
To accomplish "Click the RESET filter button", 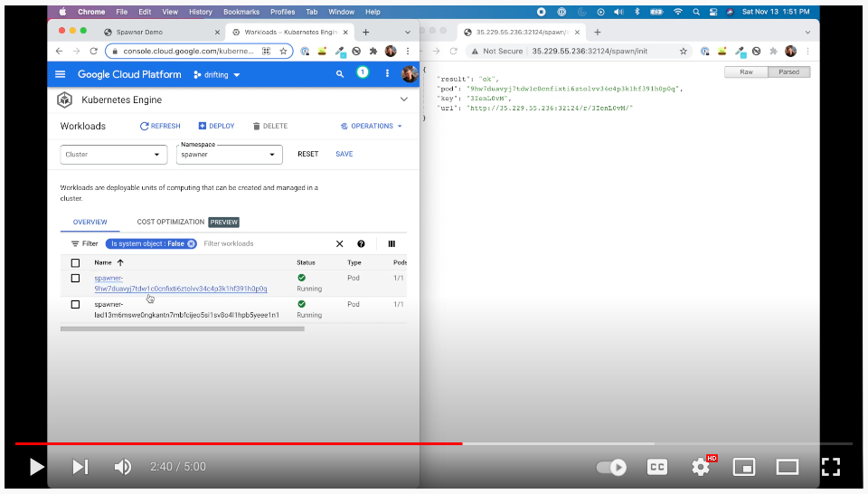I will (x=307, y=154).
